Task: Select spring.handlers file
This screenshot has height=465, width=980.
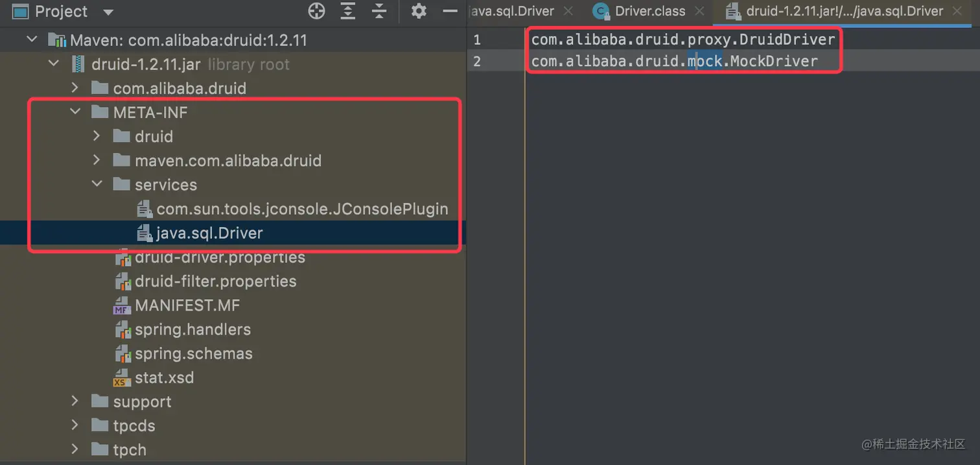Action: (192, 329)
